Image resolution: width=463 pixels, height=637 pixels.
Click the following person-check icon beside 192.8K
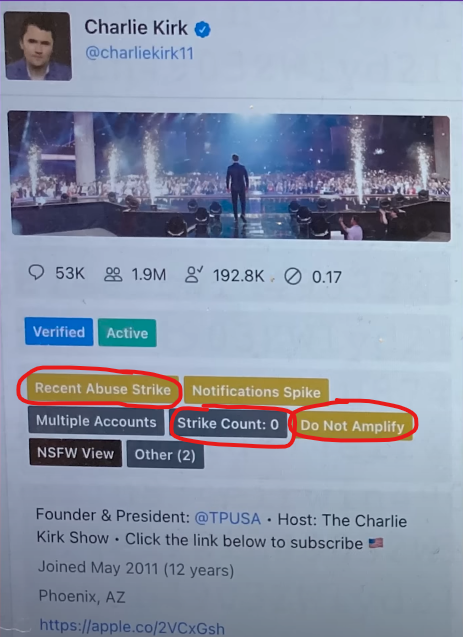(x=194, y=275)
